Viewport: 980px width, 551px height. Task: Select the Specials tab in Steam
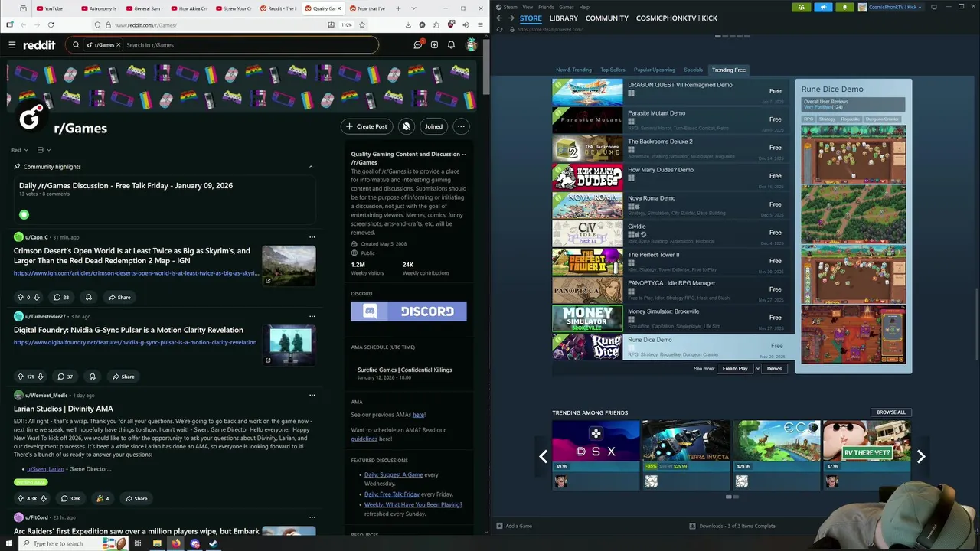(693, 70)
